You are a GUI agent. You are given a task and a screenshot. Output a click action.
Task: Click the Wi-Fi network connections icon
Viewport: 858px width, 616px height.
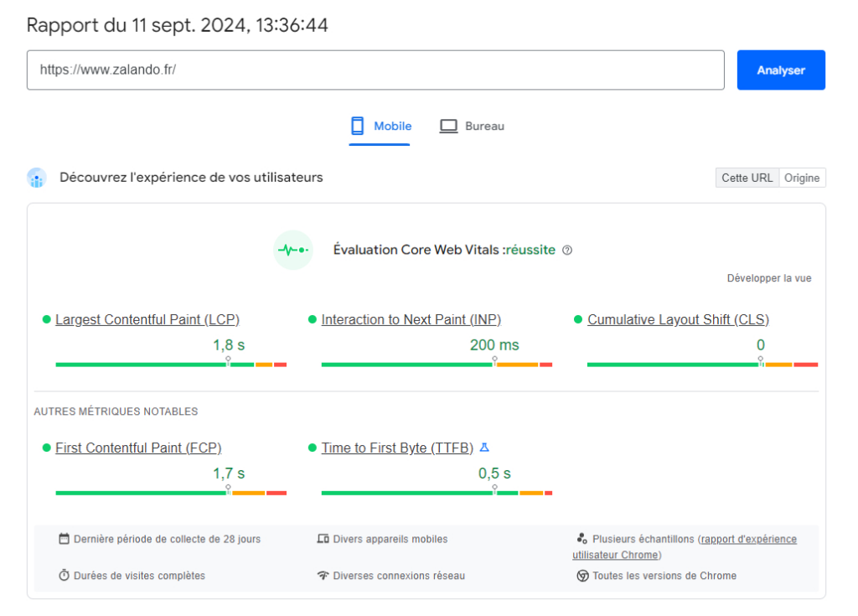pyautogui.click(x=323, y=576)
